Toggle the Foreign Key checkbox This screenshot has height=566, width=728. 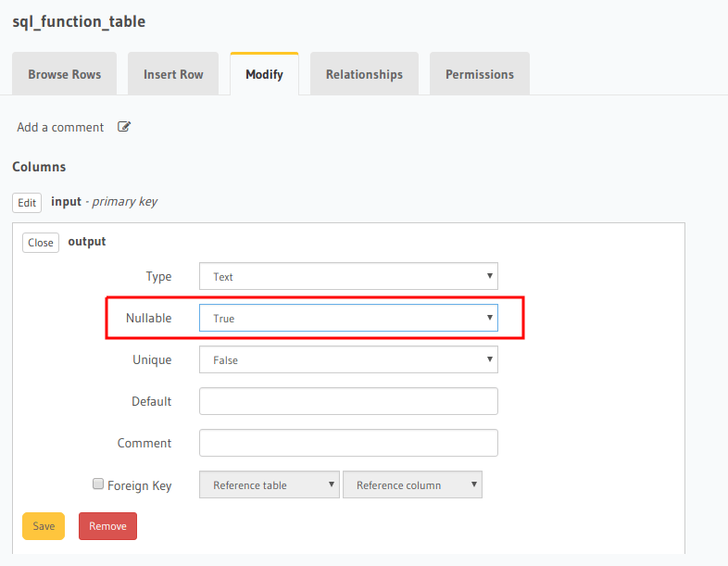pos(98,484)
